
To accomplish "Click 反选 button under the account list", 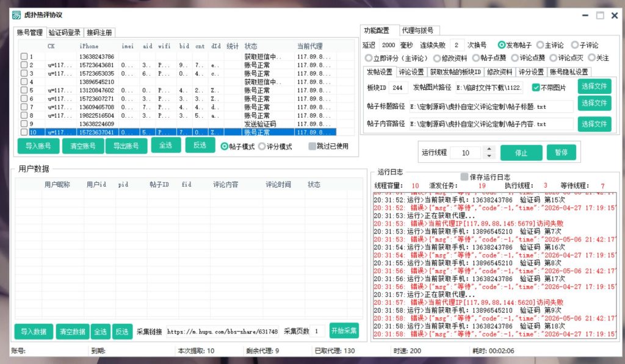I will pos(200,145).
